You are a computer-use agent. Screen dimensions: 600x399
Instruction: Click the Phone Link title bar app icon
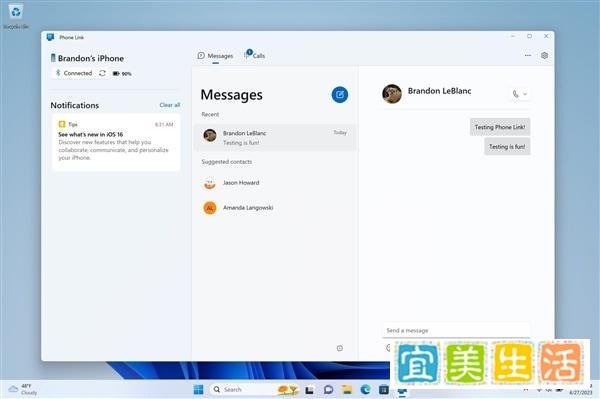[x=50, y=37]
